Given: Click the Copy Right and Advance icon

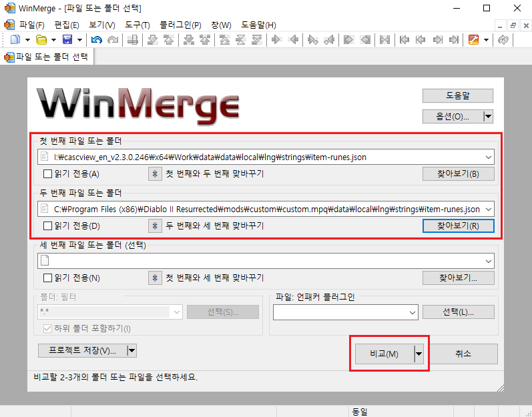Looking at the screenshot, I should (x=312, y=40).
